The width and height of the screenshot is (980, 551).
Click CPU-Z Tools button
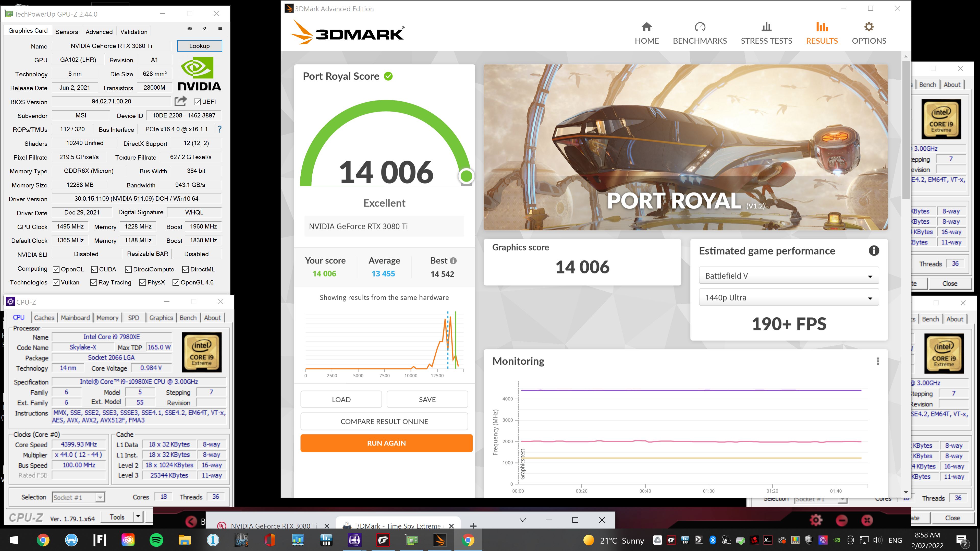pos(117,517)
